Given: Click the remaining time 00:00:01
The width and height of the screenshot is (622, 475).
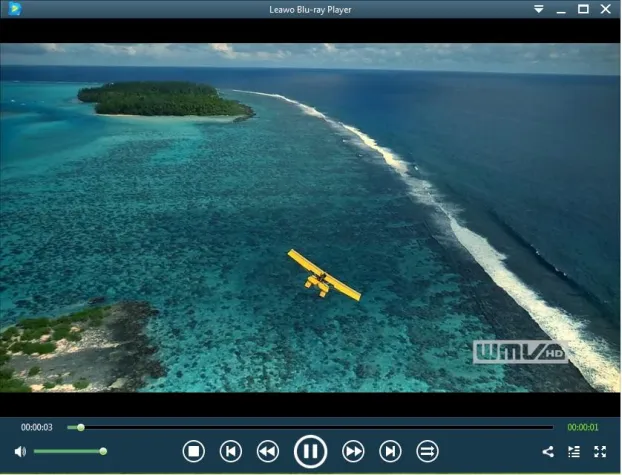Looking at the screenshot, I should (583, 427).
